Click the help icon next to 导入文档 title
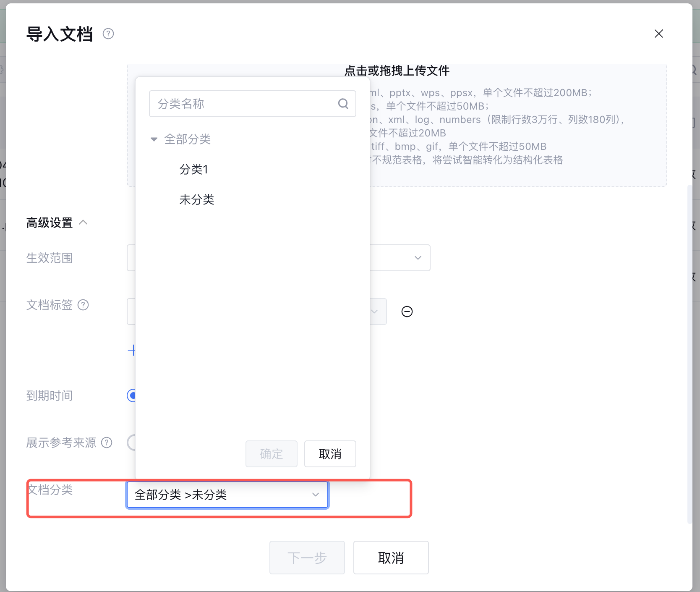The image size is (700, 592). (108, 34)
